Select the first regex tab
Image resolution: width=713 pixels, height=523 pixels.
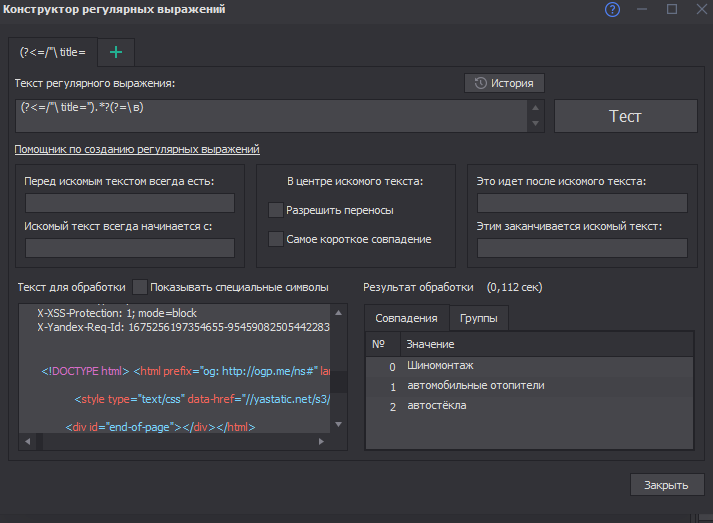(x=53, y=52)
